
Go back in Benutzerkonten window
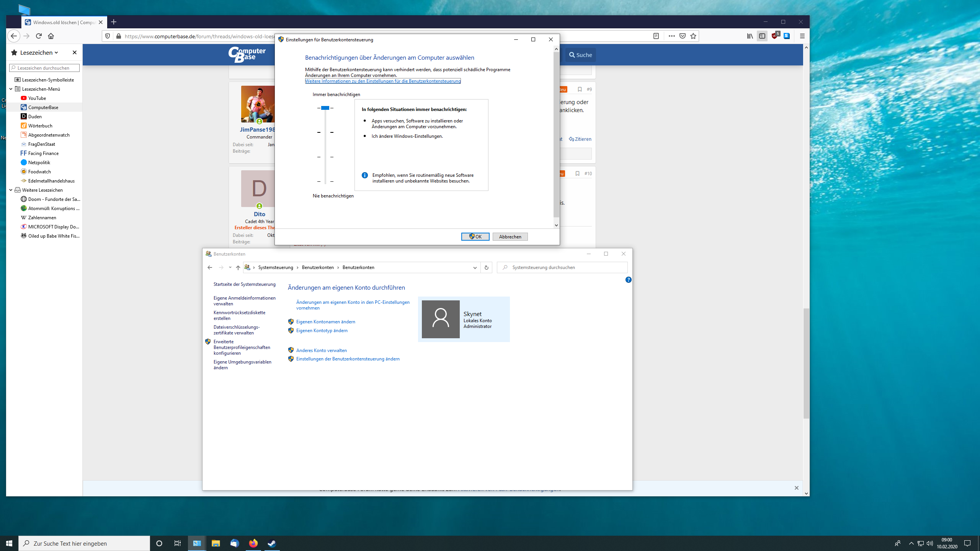[x=210, y=267]
